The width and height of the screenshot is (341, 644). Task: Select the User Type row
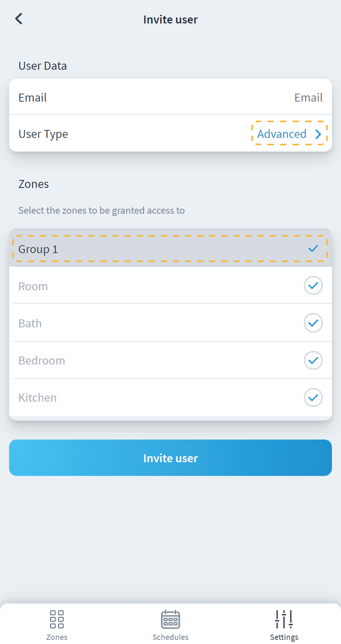43,134
